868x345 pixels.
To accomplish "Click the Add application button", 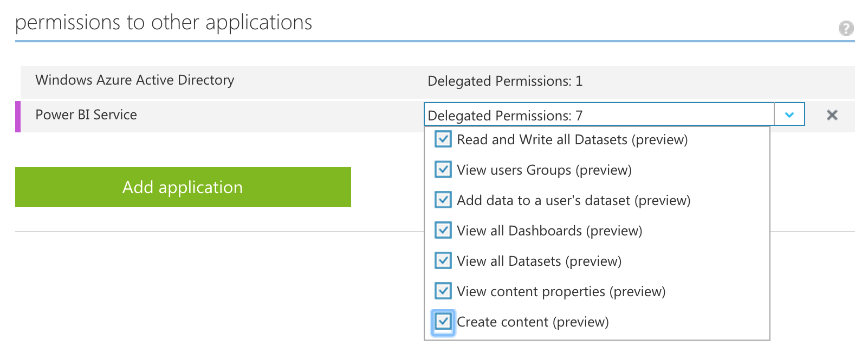I will [x=183, y=187].
